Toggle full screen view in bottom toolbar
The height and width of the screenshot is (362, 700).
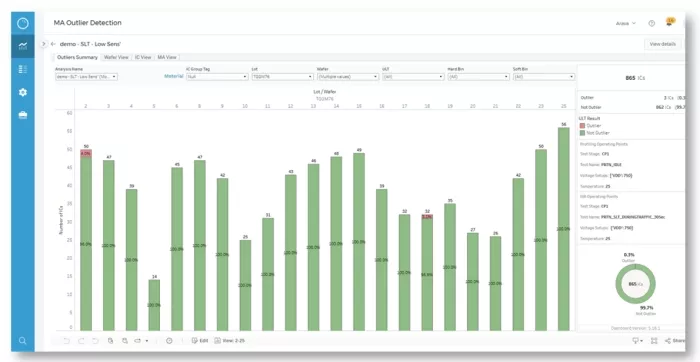[654, 341]
